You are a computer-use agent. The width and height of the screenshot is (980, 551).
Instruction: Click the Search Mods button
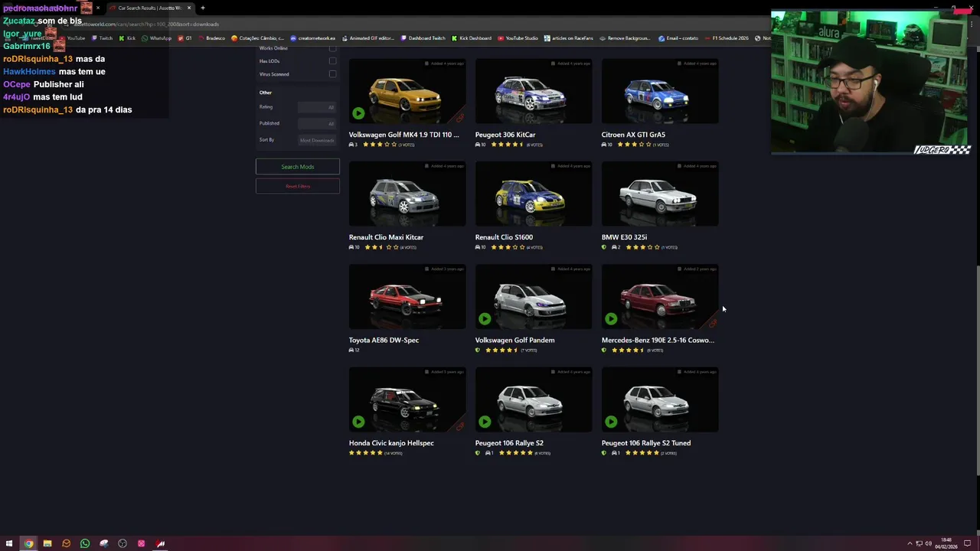point(298,166)
